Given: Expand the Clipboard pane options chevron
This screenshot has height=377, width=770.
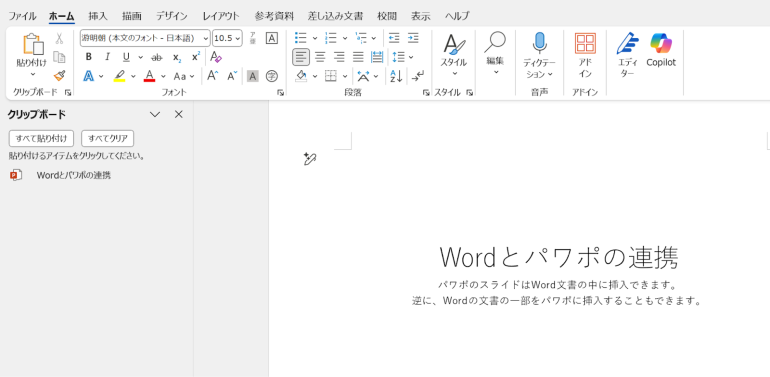Looking at the screenshot, I should (x=155, y=114).
